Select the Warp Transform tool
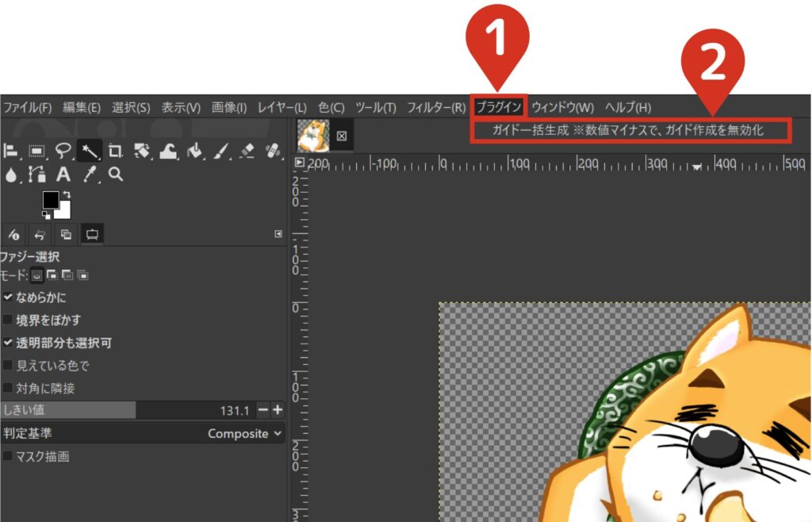Image resolution: width=812 pixels, height=522 pixels. pyautogui.click(x=168, y=151)
